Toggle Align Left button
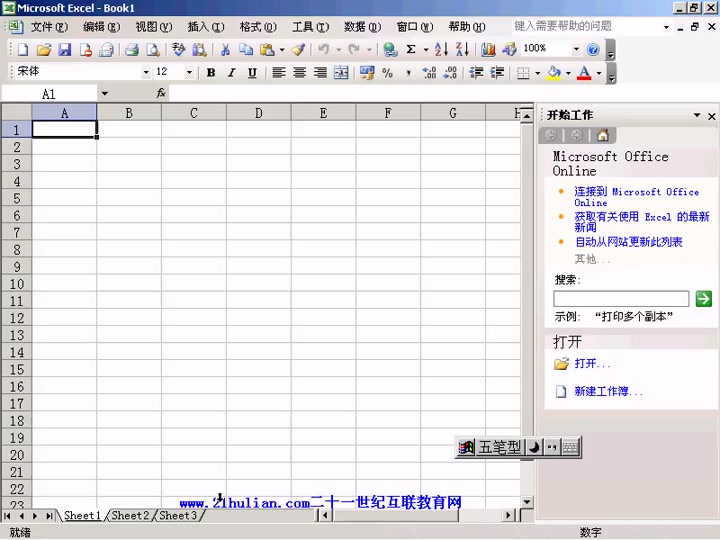This screenshot has height=540, width=720. [x=279, y=73]
